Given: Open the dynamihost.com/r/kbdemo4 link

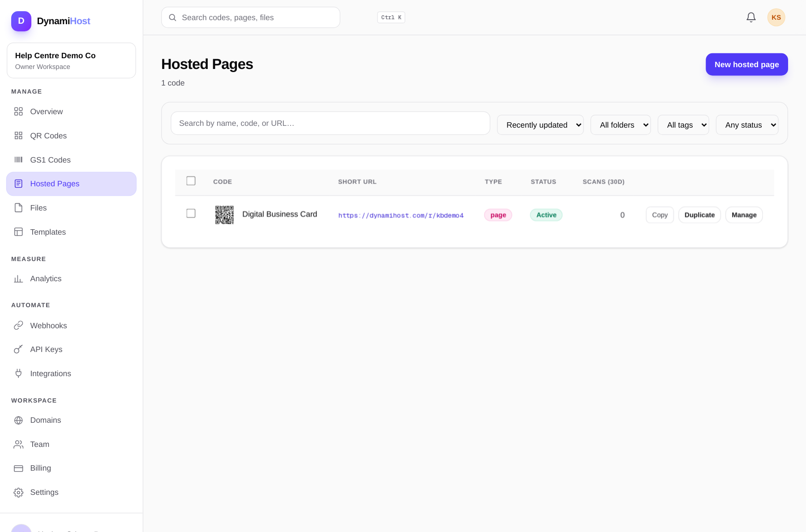Looking at the screenshot, I should (x=401, y=215).
